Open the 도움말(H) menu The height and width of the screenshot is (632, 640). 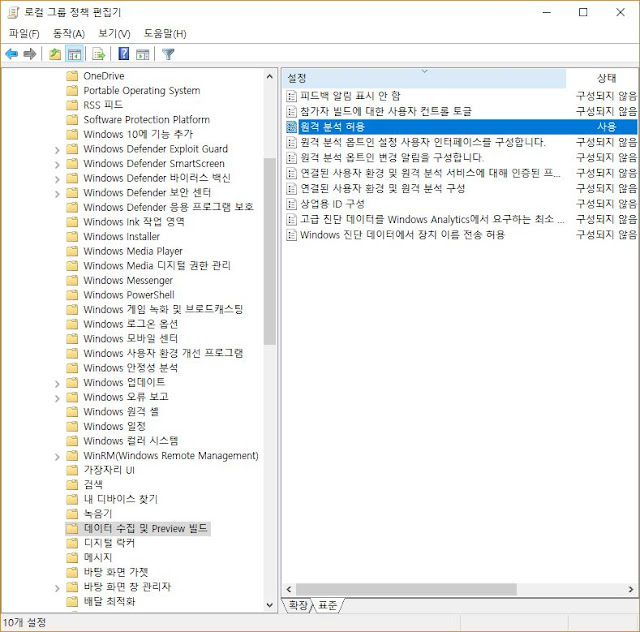point(165,33)
